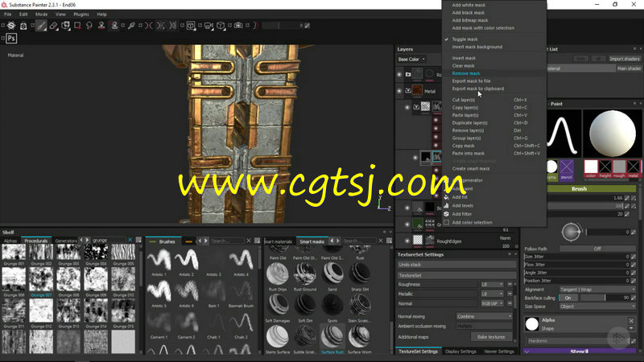Select the Smudge tool
Screen dimensions: 644x362
(89, 26)
